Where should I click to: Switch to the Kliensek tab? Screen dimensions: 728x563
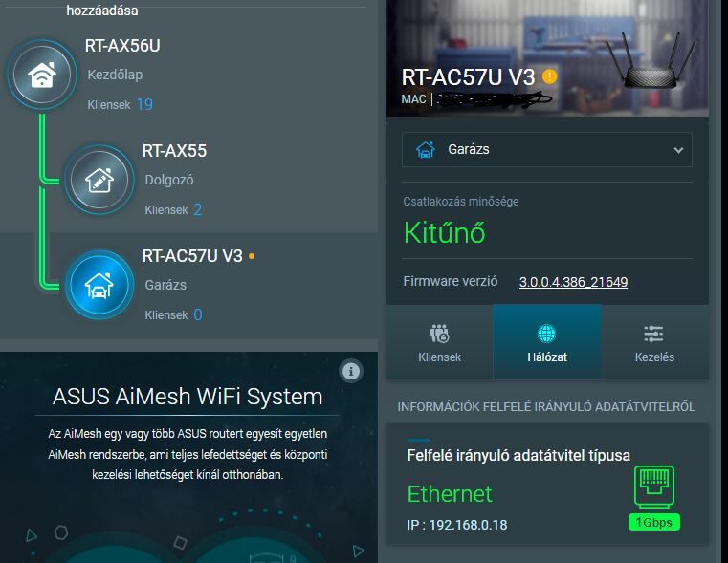coord(440,342)
